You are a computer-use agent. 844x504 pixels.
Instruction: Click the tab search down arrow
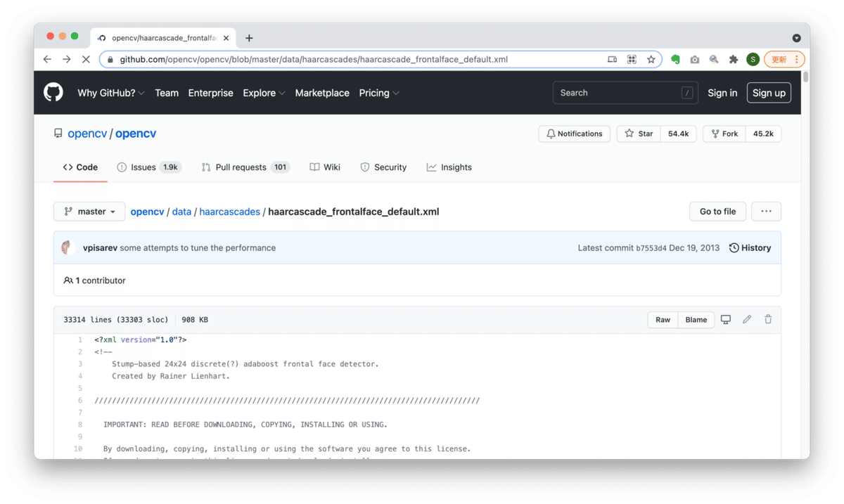796,38
